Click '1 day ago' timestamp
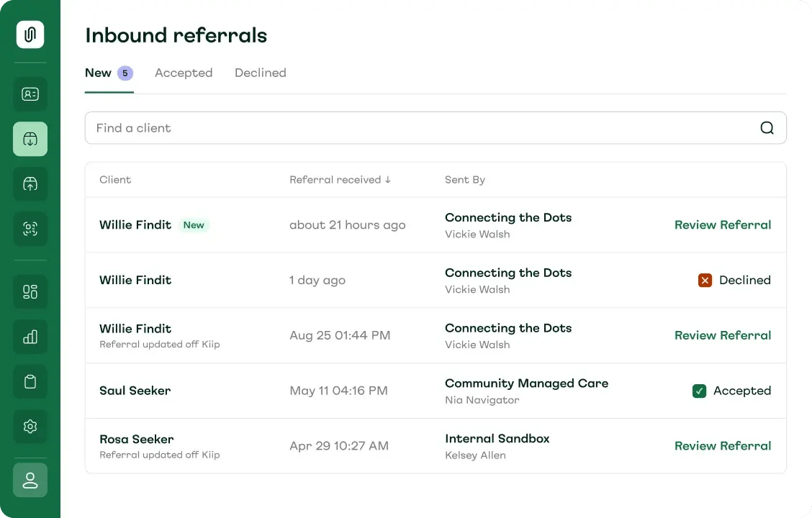Image resolution: width=812 pixels, height=518 pixels. tap(317, 280)
